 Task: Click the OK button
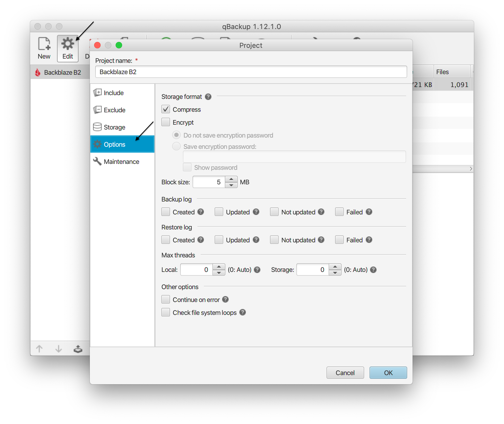388,373
